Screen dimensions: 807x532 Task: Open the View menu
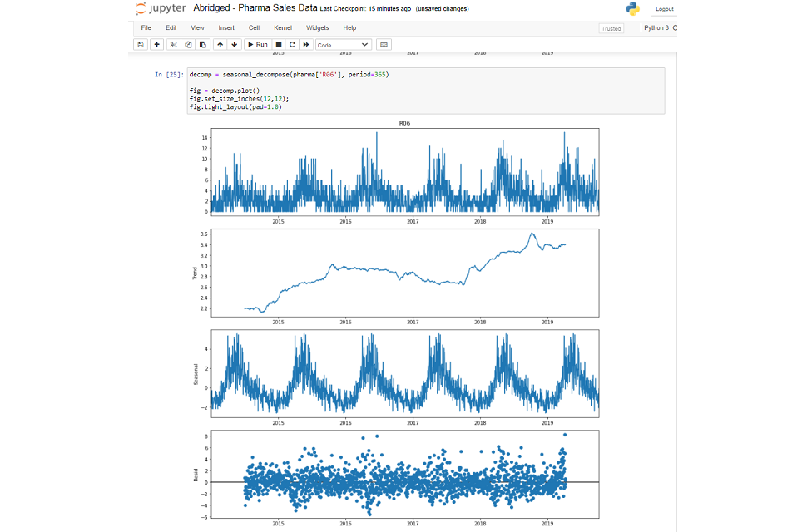(198, 27)
